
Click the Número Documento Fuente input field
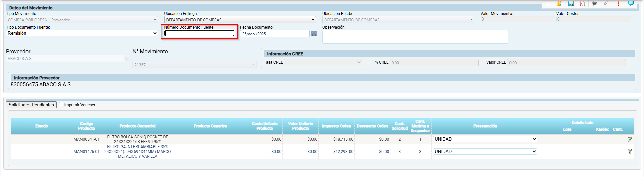[199, 33]
